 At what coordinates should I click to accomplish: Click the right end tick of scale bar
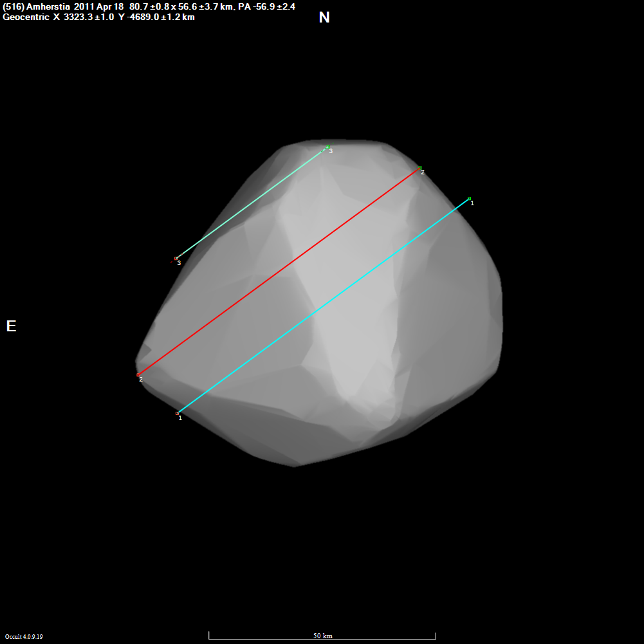click(x=436, y=636)
